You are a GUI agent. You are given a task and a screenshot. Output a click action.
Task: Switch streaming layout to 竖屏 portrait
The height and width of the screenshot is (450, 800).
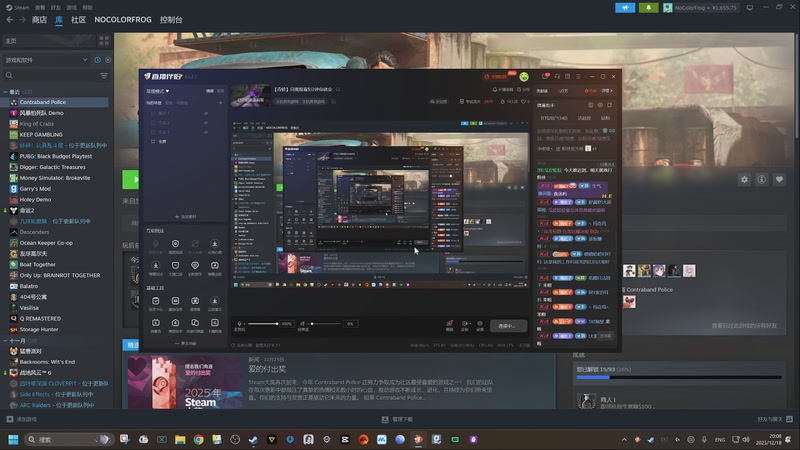(220, 91)
